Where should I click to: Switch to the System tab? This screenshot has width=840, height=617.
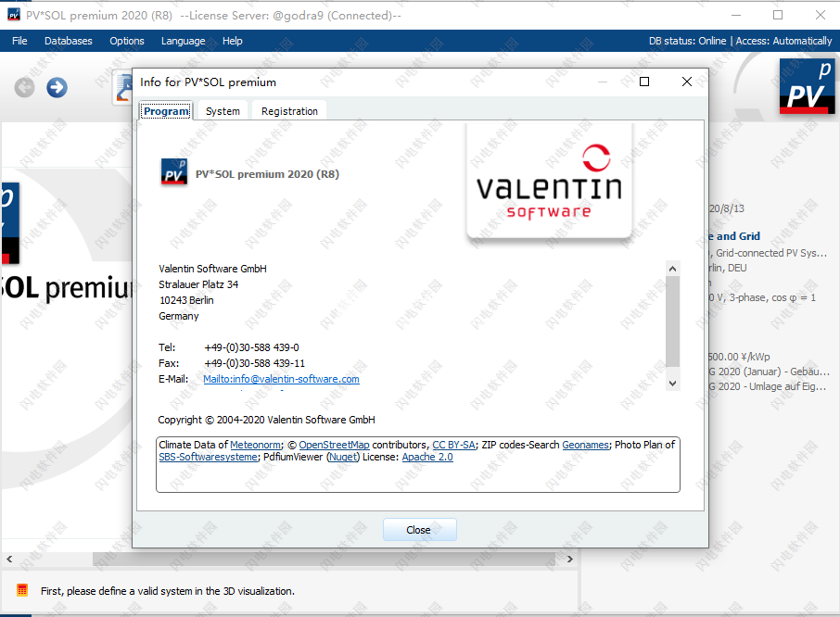(x=223, y=111)
